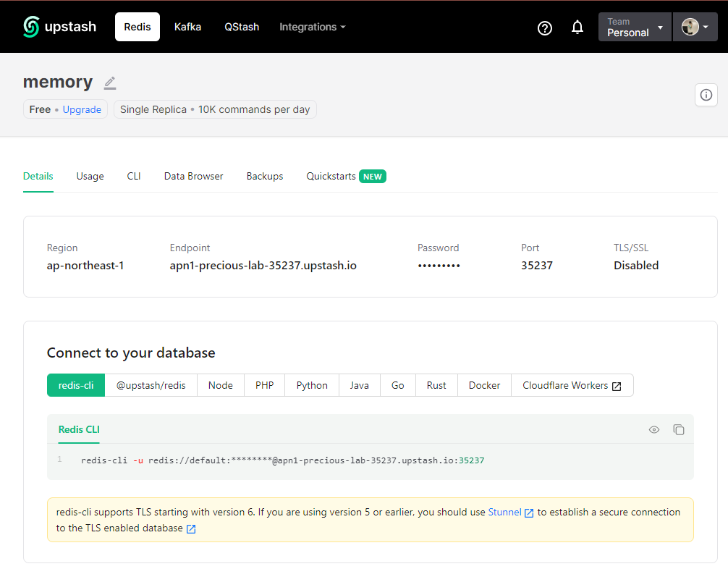Click the TLS/SSL Disabled value

tap(636, 266)
